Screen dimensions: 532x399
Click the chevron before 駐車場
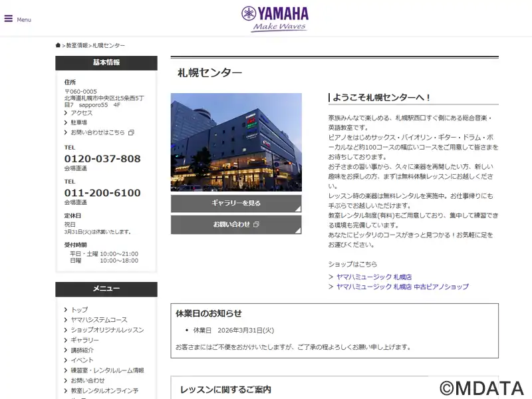coord(66,122)
